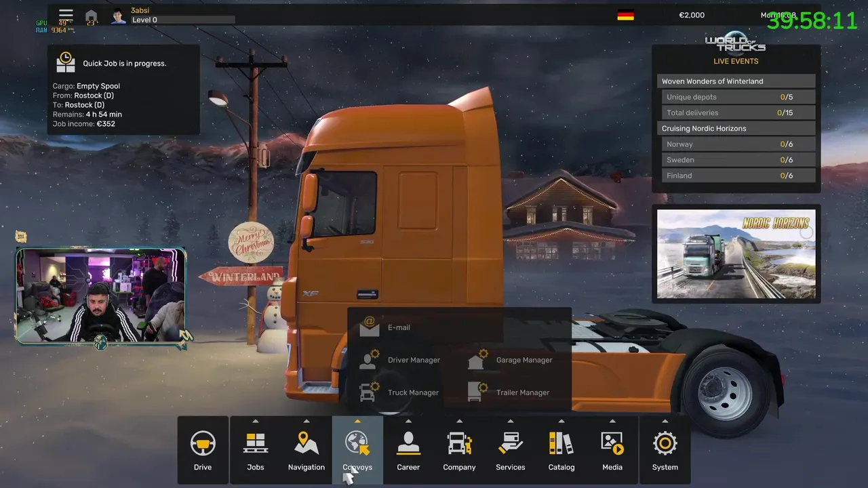The width and height of the screenshot is (868, 488).
Task: Select the Norway progress row
Action: (738, 144)
